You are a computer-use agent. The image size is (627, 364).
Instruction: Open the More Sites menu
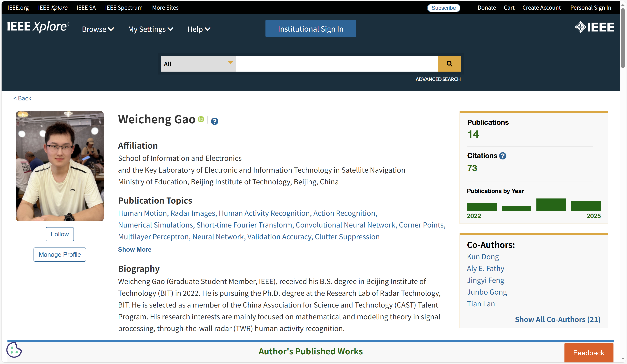165,8
